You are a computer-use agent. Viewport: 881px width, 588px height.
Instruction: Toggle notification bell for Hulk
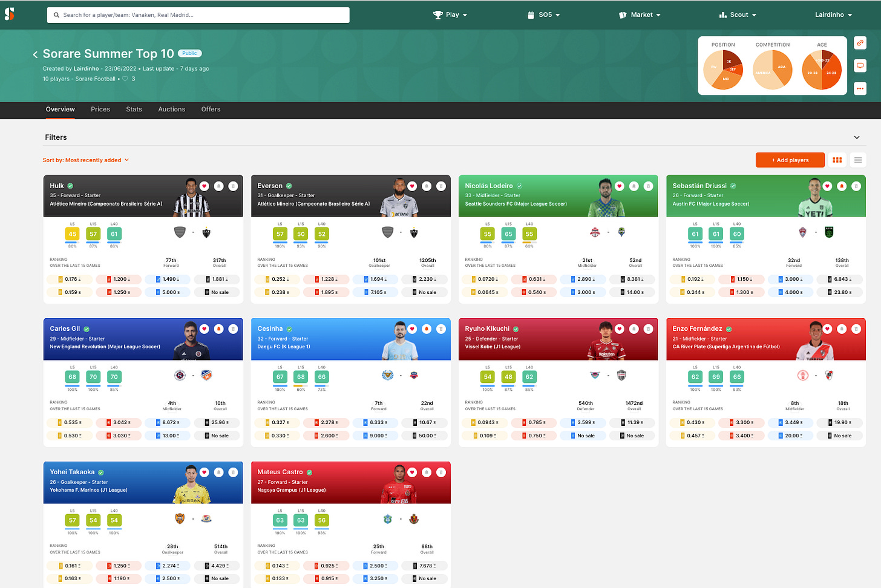coord(218,186)
